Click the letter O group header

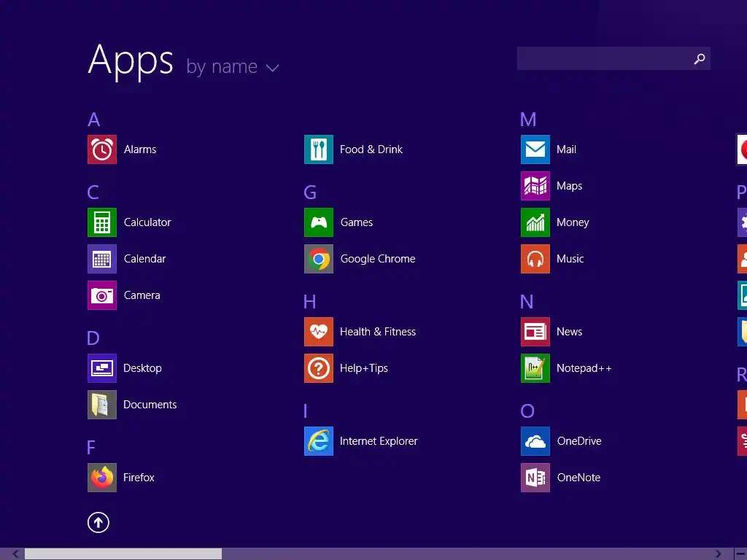click(527, 411)
